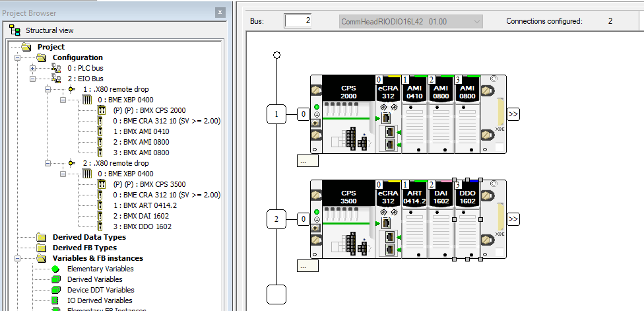Select the CPS 3500 power supply module
The height and width of the screenshot is (311, 644).
(348, 219)
